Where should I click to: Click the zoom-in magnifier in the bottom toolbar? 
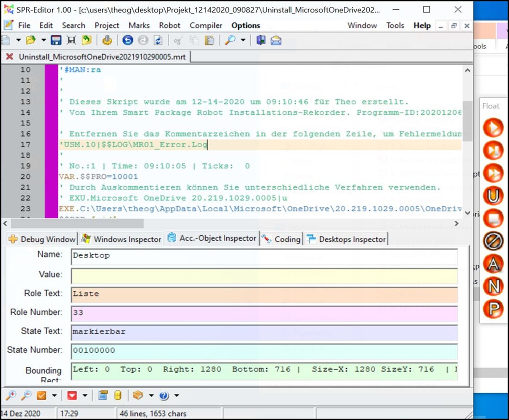click(10, 395)
